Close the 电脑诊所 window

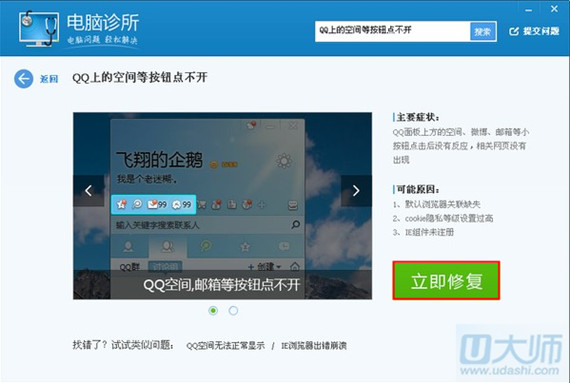(x=554, y=9)
